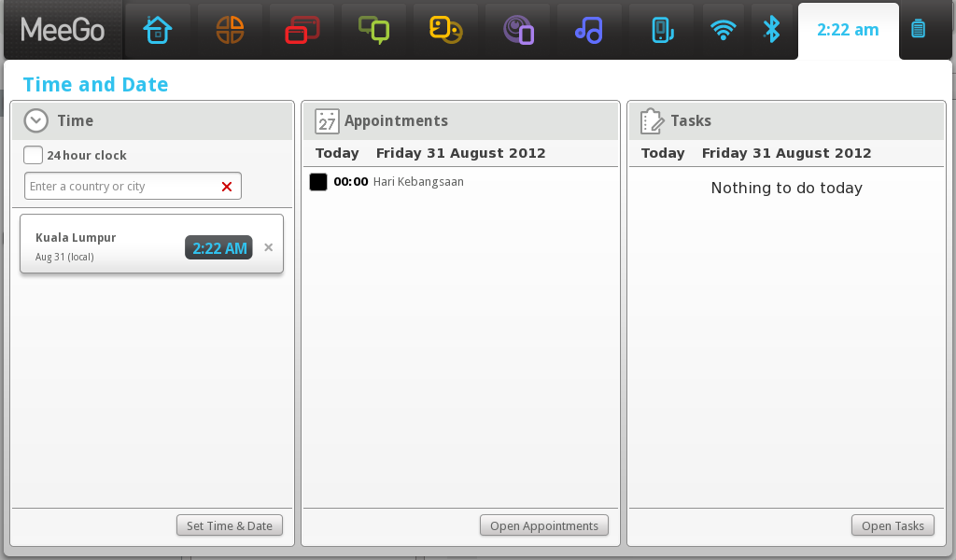
Task: Select the purple media panel icon
Action: click(517, 30)
